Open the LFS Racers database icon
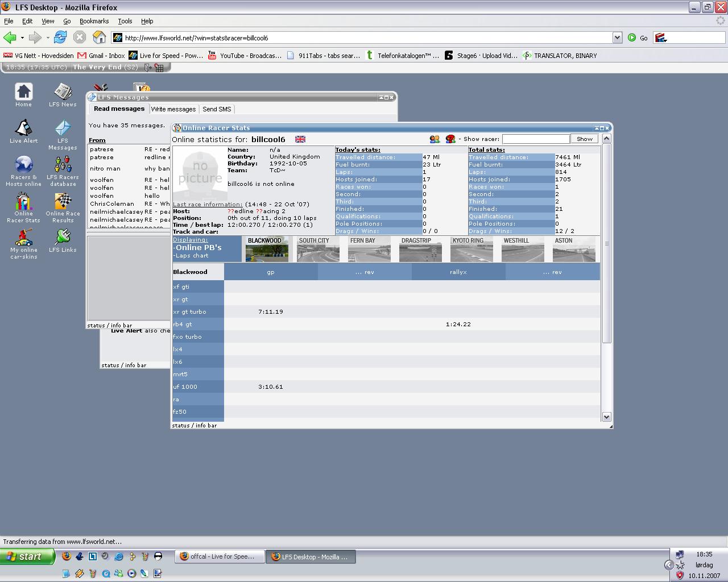The width and height of the screenshot is (728, 582). point(63,171)
